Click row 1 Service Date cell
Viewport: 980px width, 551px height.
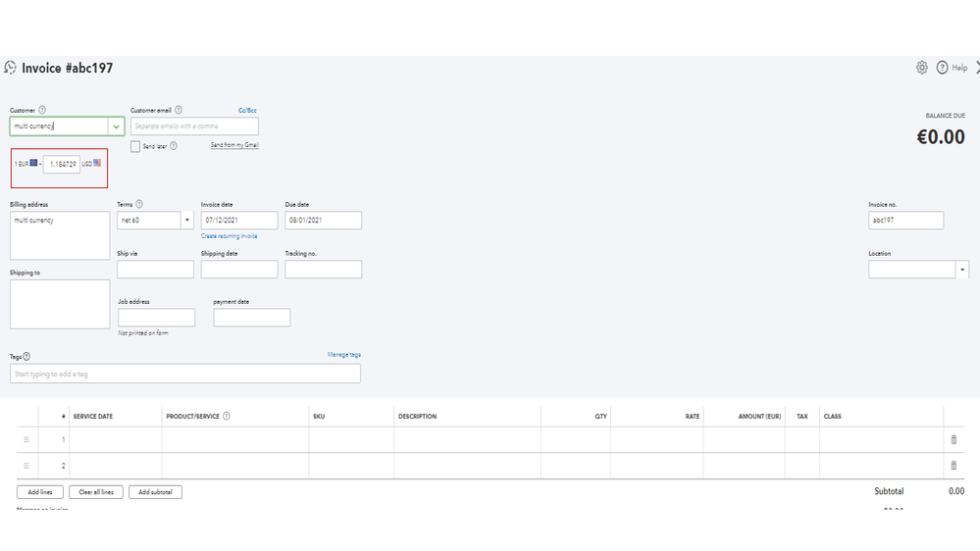[x=115, y=440]
